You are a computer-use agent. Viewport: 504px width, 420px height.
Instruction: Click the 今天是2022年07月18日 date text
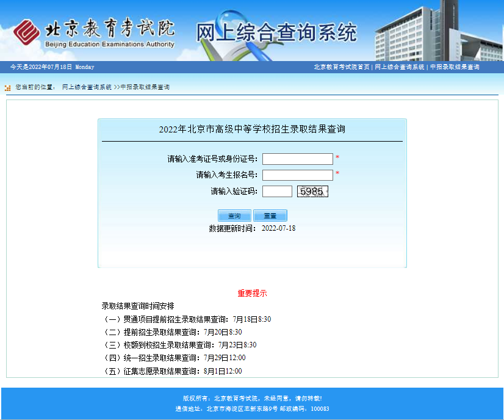[52, 67]
